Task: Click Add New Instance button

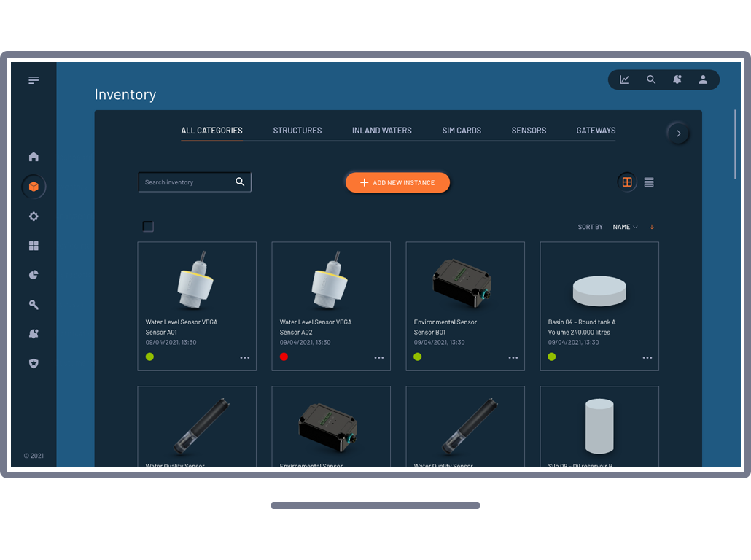Action: pos(397,182)
